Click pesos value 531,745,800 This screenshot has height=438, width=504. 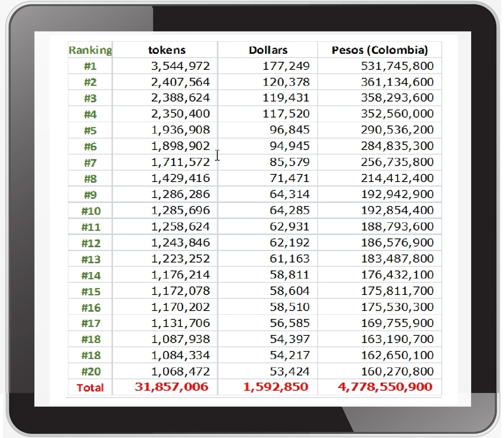click(397, 66)
